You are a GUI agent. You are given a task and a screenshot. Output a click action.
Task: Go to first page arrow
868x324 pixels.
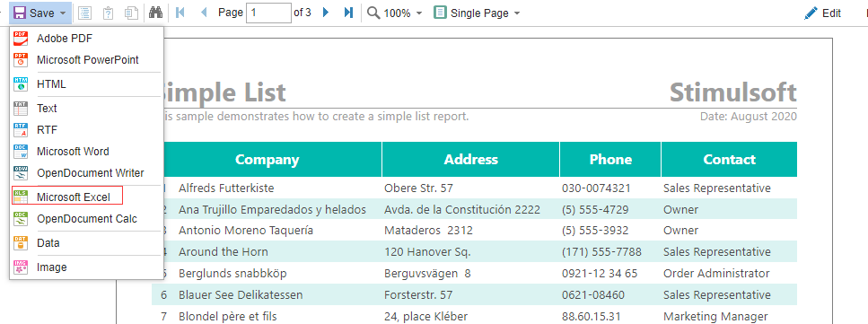180,13
